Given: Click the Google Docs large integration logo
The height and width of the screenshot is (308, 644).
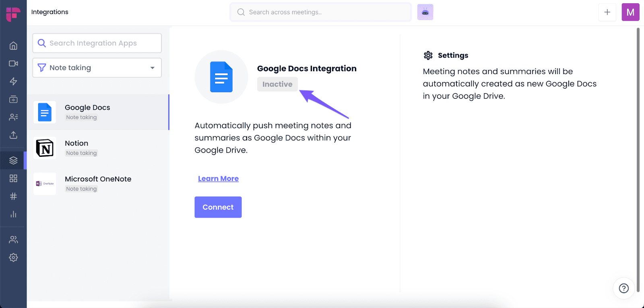Looking at the screenshot, I should [221, 77].
